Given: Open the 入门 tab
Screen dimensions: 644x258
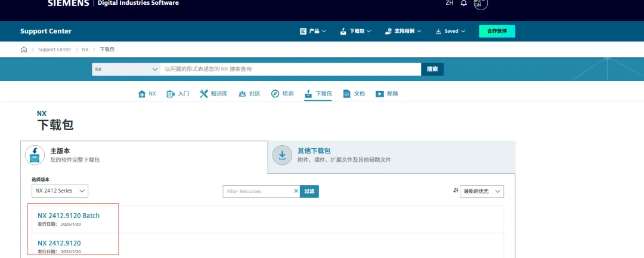Looking at the screenshot, I should [x=178, y=94].
